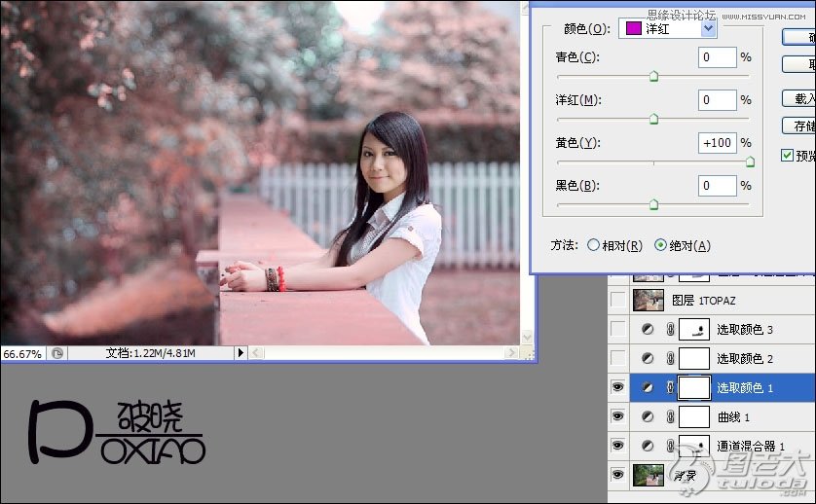Click the 青色(C) value input field
Image resolution: width=816 pixels, height=504 pixels.
[x=717, y=57]
